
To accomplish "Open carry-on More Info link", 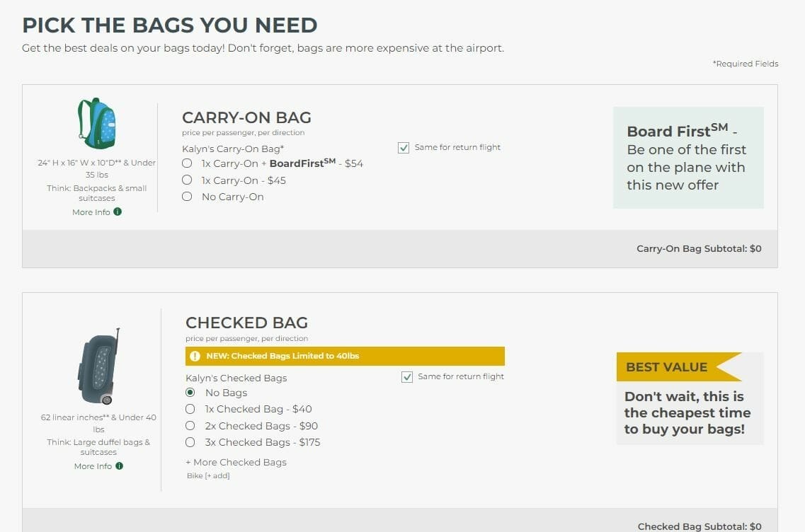I will coord(91,212).
